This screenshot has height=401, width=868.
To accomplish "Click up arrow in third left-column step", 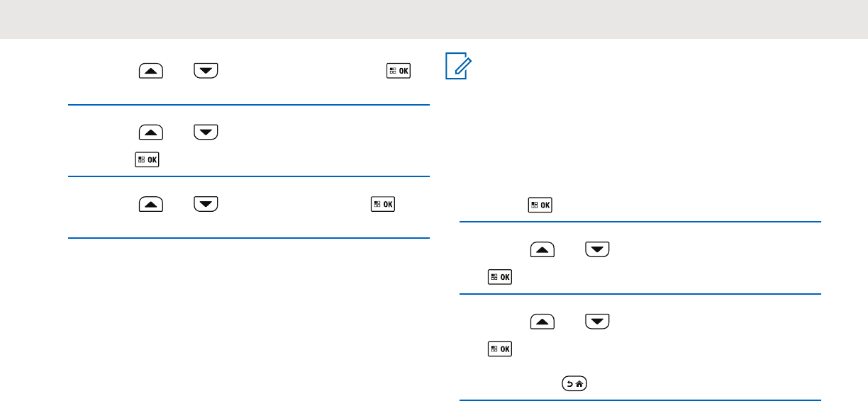I will tap(150, 205).
